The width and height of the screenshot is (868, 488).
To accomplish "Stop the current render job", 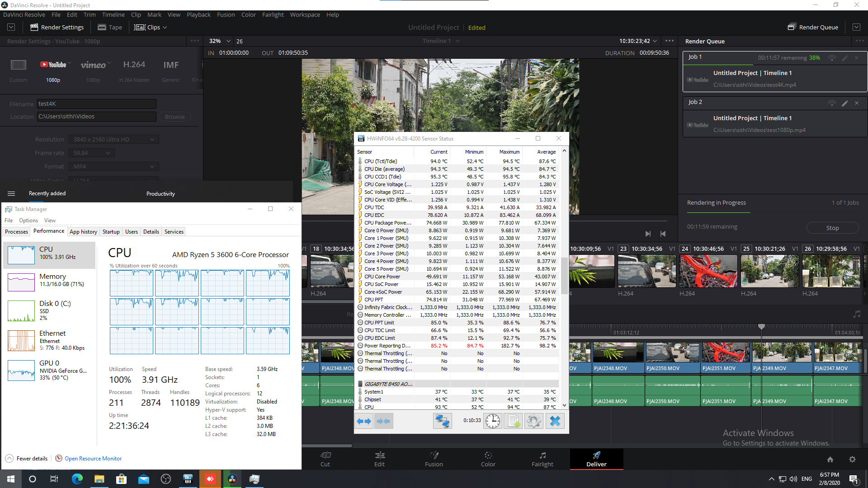I will tap(832, 228).
